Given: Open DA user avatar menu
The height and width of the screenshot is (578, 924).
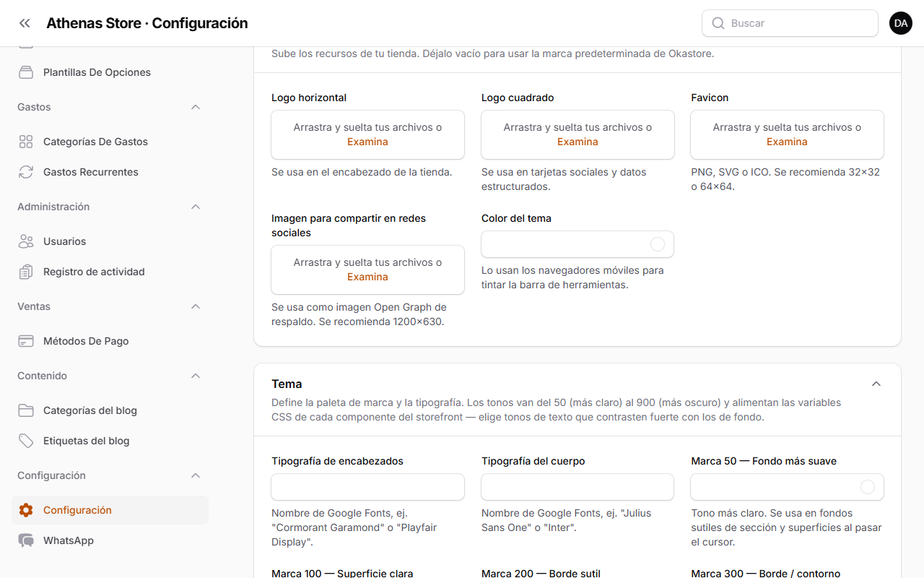Looking at the screenshot, I should [901, 23].
